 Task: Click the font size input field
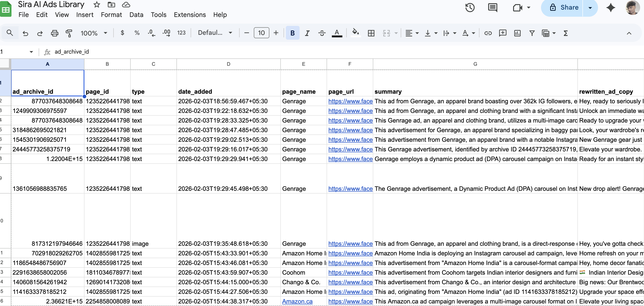[261, 33]
